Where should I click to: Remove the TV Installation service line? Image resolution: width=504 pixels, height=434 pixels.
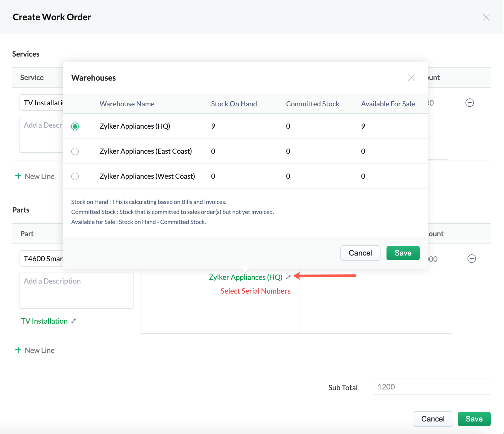click(x=469, y=103)
